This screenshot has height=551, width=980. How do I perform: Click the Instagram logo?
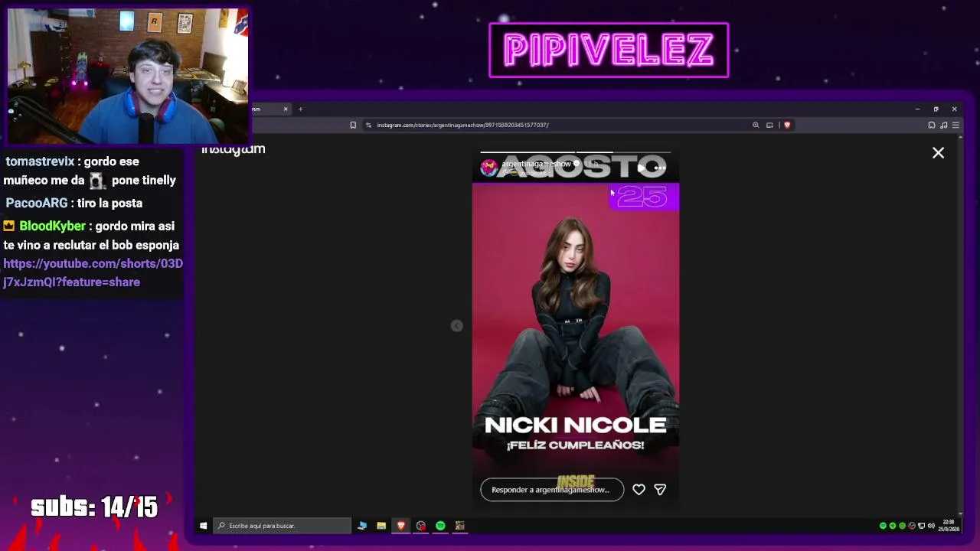tap(234, 149)
